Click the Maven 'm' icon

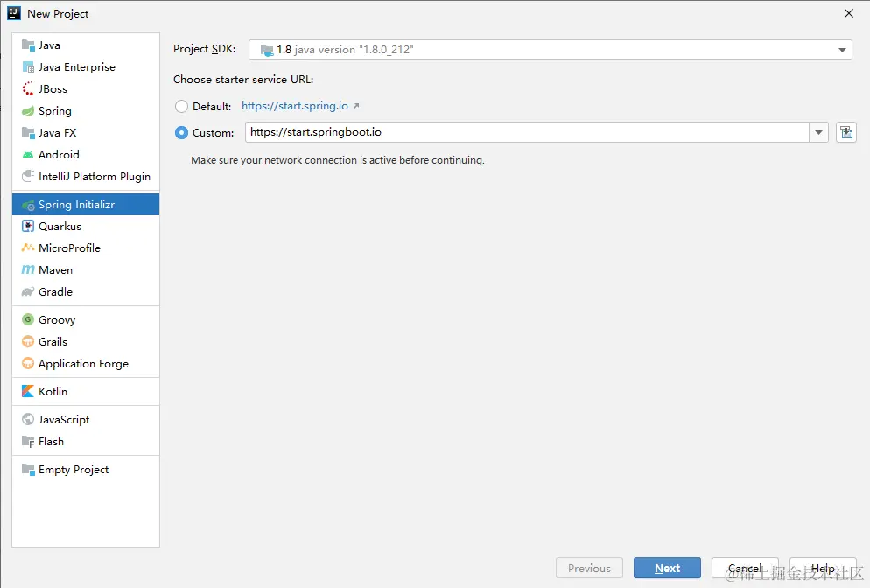click(28, 270)
